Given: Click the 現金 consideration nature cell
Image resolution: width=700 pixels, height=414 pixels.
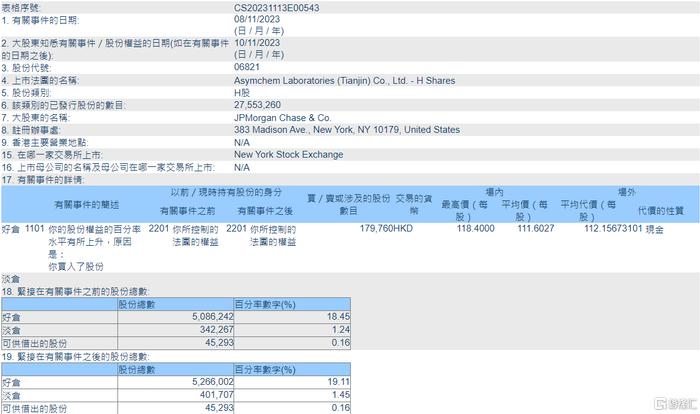Looking at the screenshot, I should click(x=654, y=229).
